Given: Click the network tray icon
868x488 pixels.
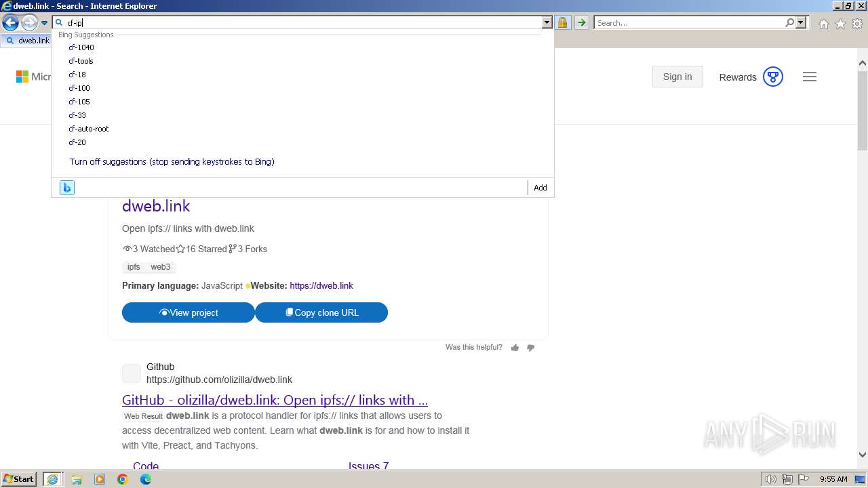Looking at the screenshot, I should 787,479.
